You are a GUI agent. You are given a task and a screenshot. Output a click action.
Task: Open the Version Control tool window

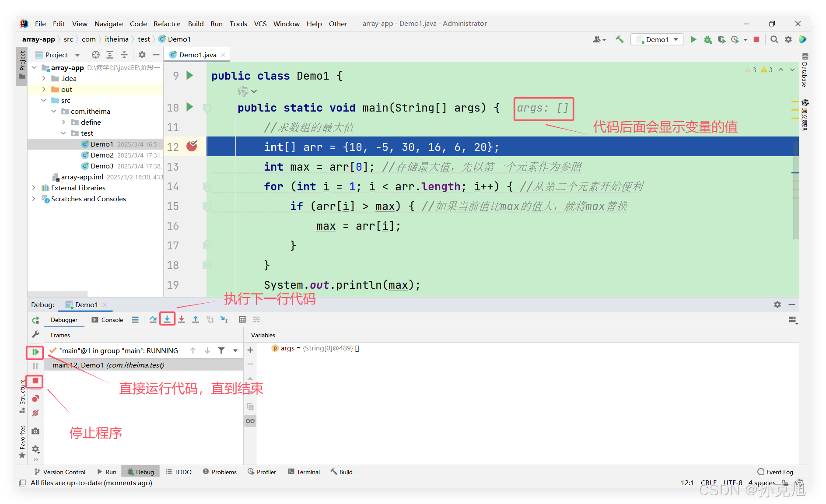60,472
